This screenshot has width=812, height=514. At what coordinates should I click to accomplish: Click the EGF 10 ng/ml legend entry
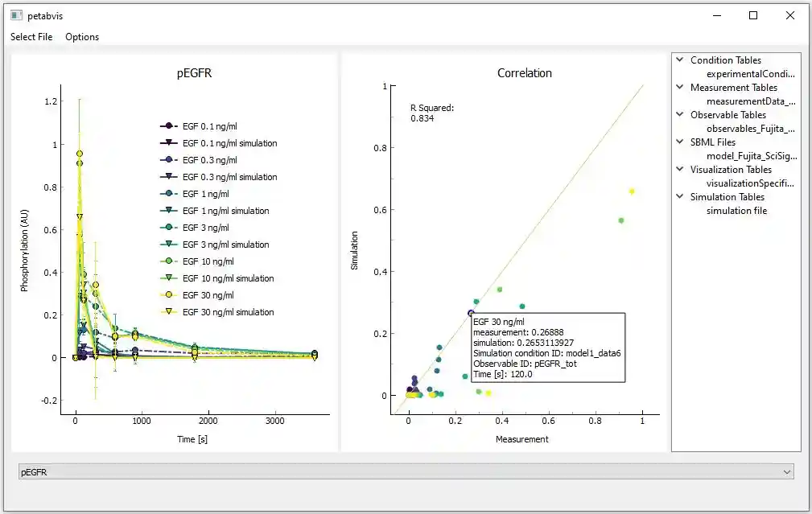[x=197, y=261]
